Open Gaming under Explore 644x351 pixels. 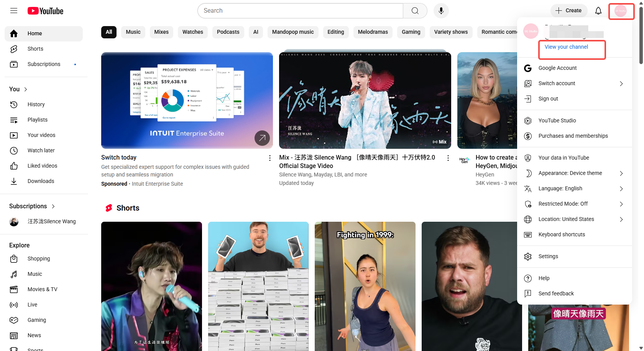44,320
